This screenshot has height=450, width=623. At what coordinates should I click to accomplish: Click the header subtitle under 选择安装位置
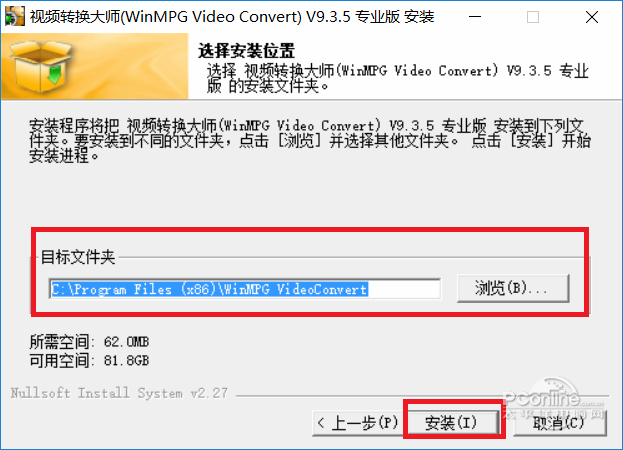pyautogui.click(x=397, y=78)
